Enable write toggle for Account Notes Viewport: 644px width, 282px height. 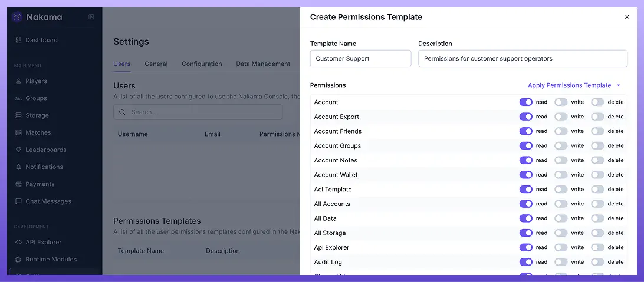[561, 160]
